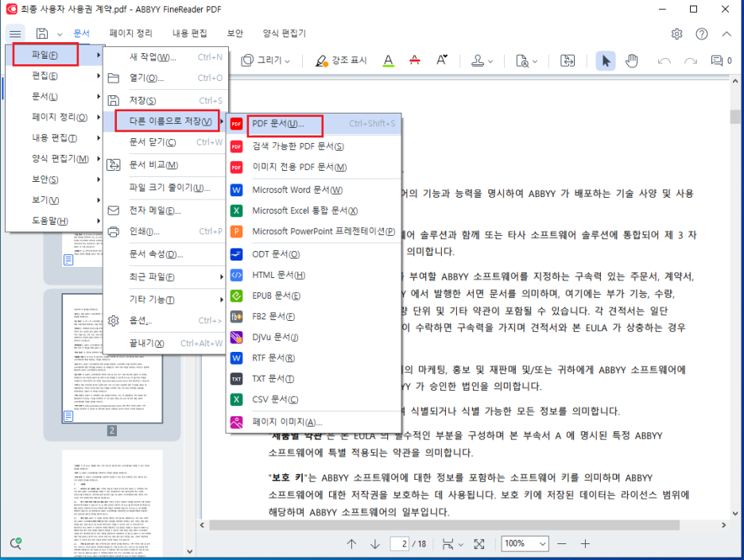Click the document search page icon
Screen dimensions: 744x560
(x=522, y=60)
